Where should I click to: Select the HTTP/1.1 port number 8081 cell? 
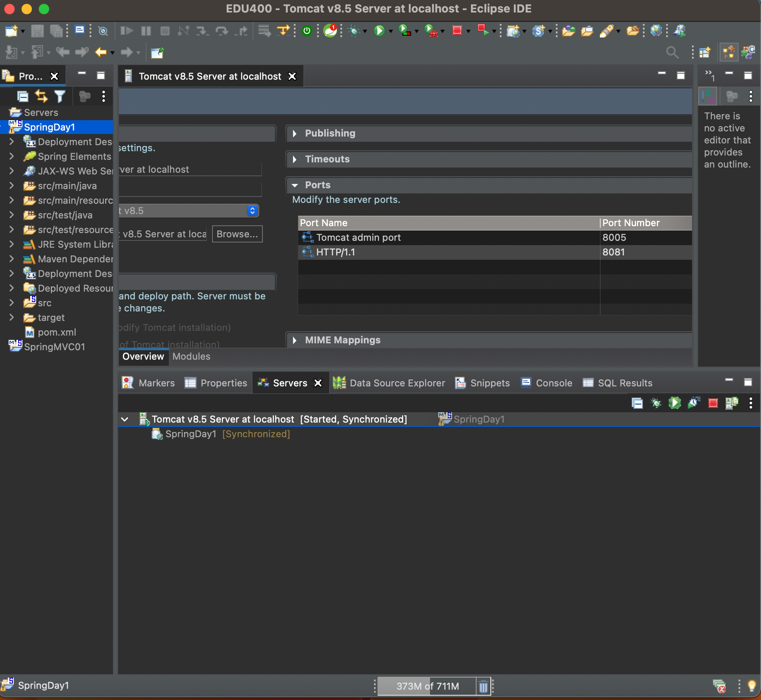646,252
